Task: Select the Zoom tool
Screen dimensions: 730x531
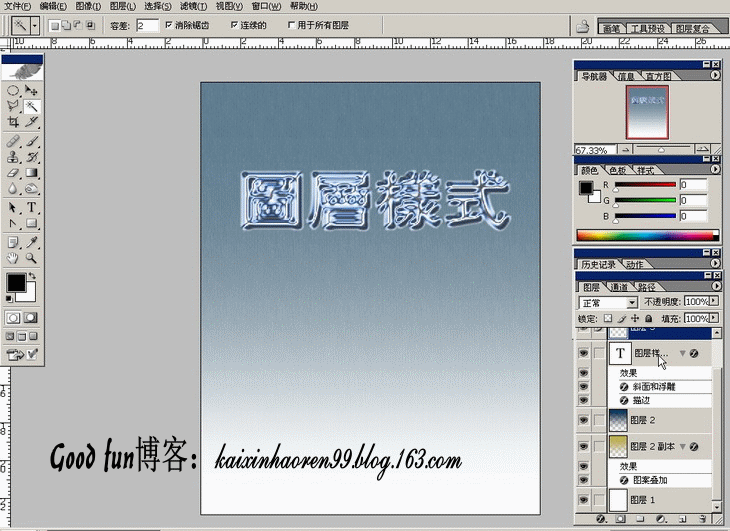Action: click(31, 258)
